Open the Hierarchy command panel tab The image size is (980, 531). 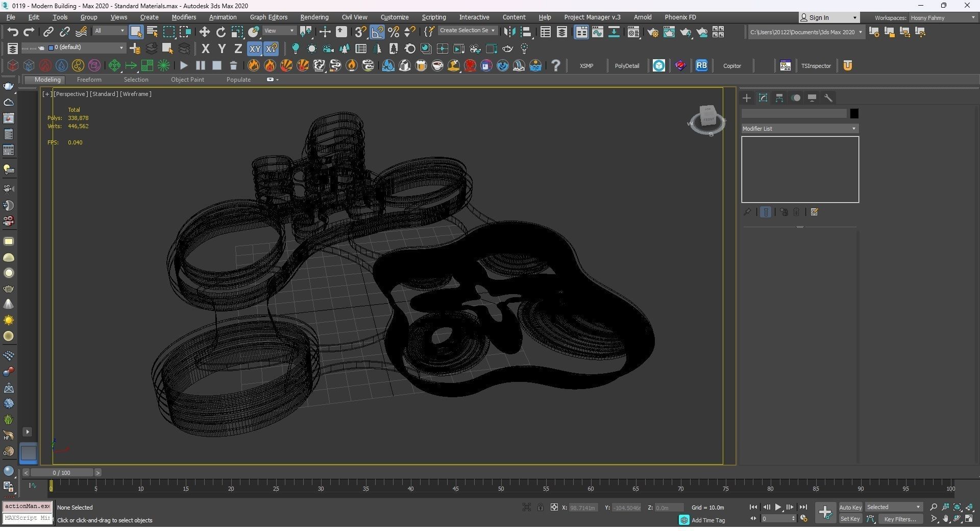coord(779,98)
